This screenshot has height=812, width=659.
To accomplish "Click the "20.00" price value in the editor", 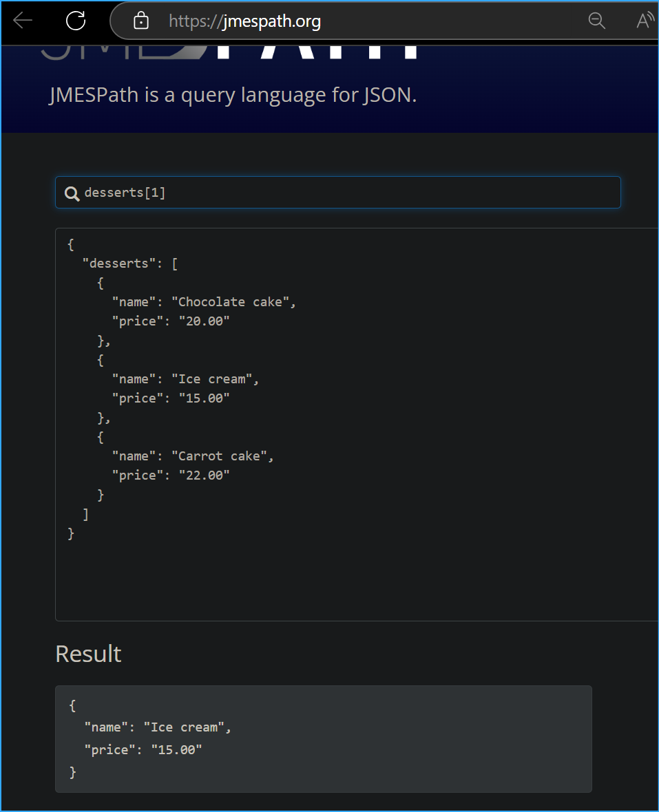I will (x=204, y=321).
